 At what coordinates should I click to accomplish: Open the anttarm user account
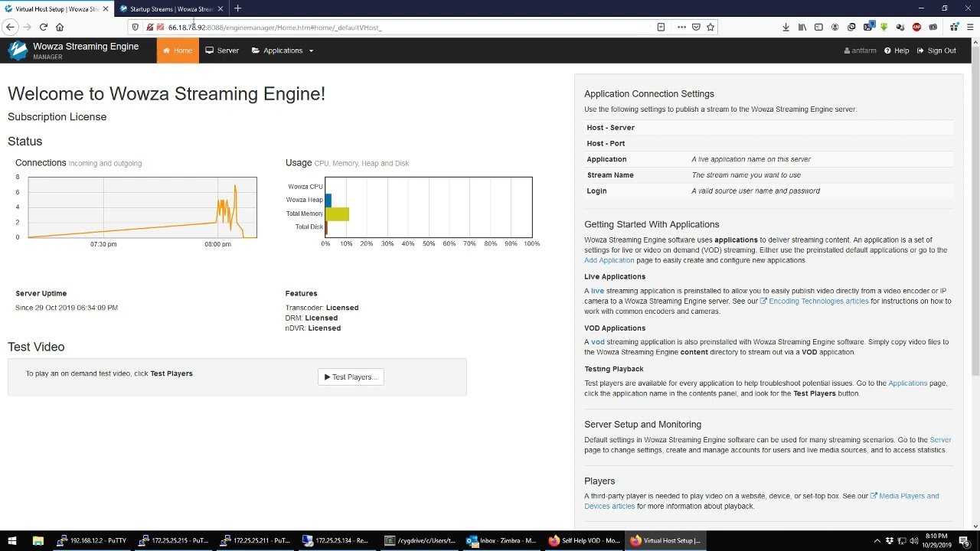860,51
